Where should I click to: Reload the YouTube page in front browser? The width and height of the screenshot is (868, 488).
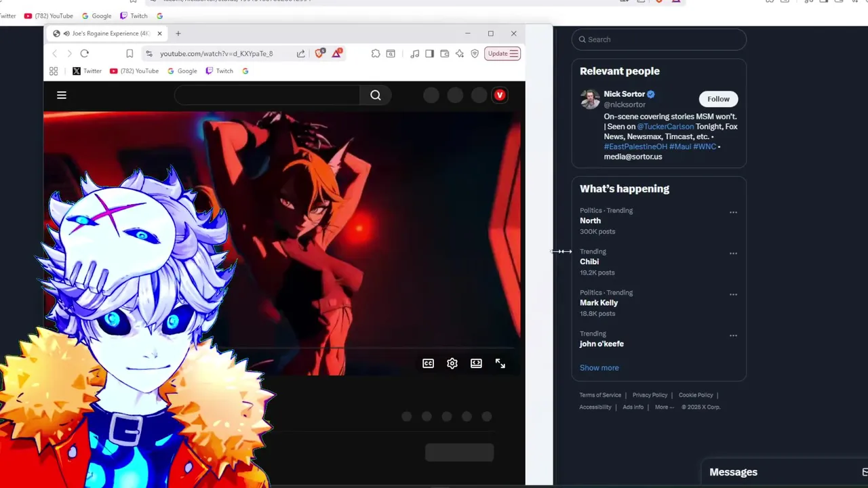click(x=84, y=54)
